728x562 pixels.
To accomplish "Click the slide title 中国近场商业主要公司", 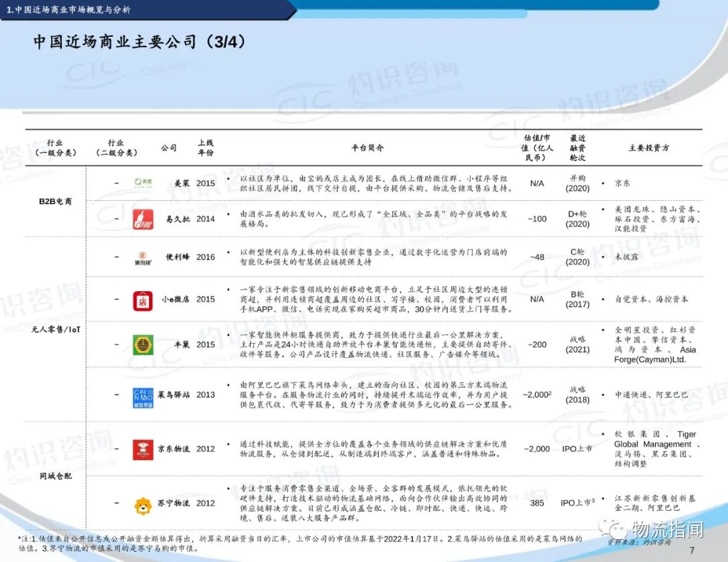I will tap(140, 42).
